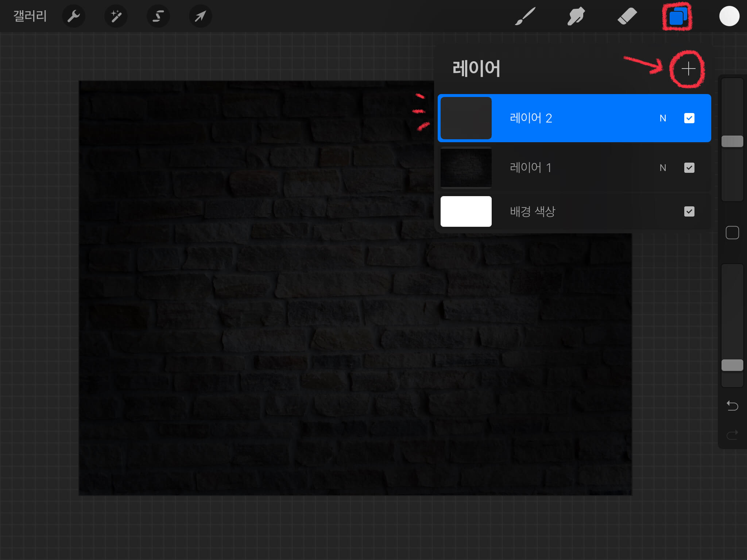
Task: Select the Smudge finger tool
Action: tap(576, 16)
